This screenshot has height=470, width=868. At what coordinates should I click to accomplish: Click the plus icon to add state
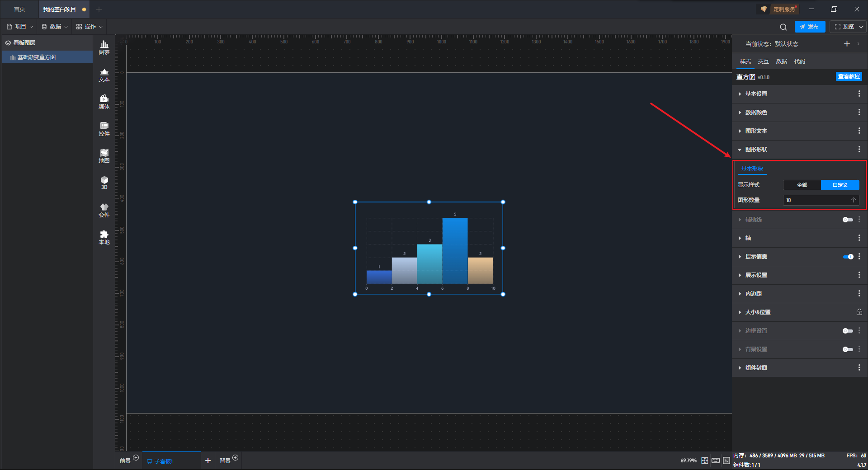point(847,44)
